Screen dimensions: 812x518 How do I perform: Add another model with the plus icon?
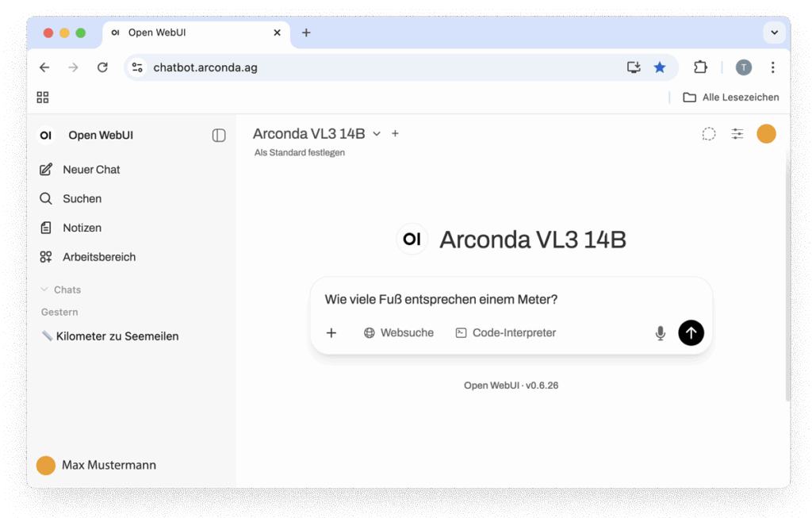(x=395, y=134)
